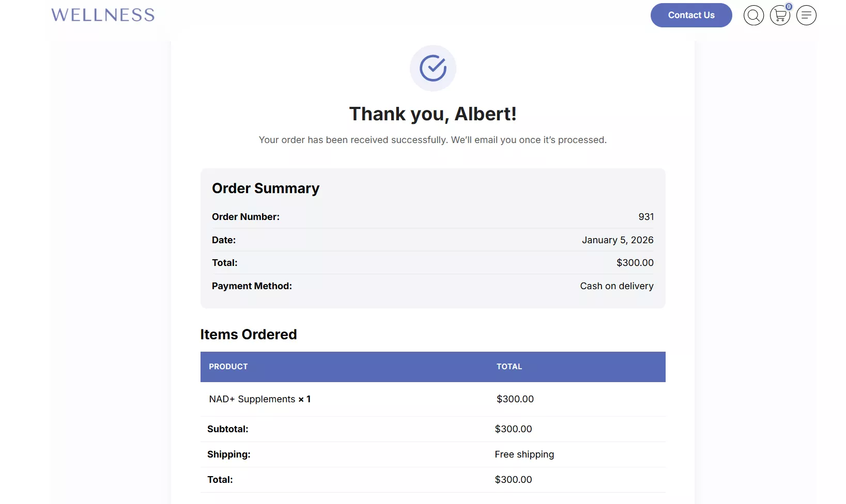This screenshot has width=846, height=504.
Task: Select the PRODUCT column header
Action: point(228,367)
